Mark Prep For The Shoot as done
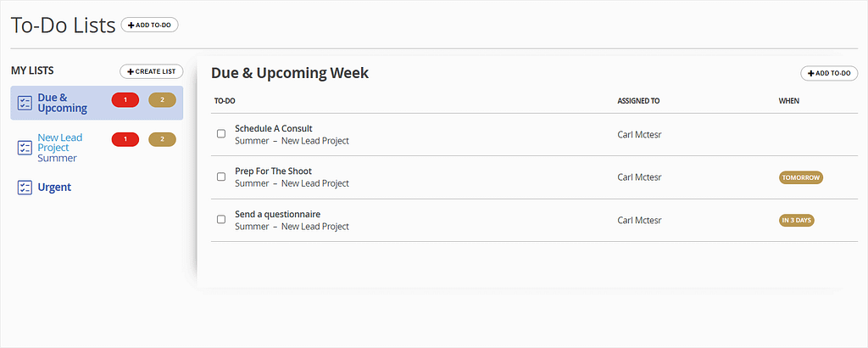Image resolution: width=868 pixels, height=348 pixels. (221, 177)
